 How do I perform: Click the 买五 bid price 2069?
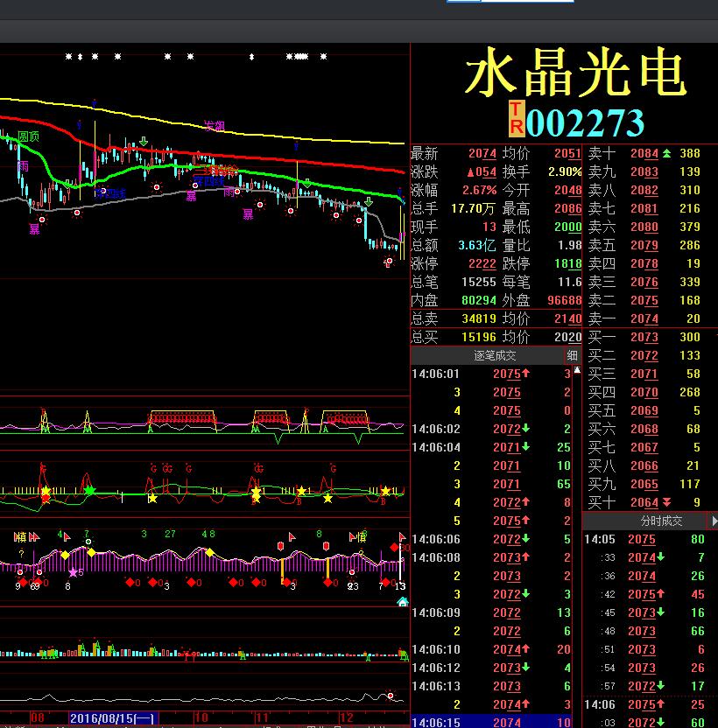tap(644, 410)
